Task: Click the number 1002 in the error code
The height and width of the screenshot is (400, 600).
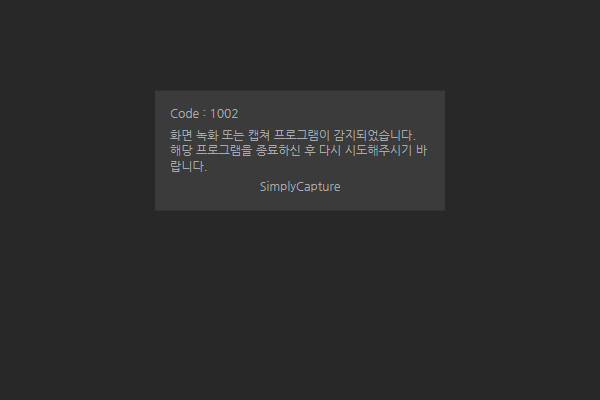Action: [x=224, y=114]
